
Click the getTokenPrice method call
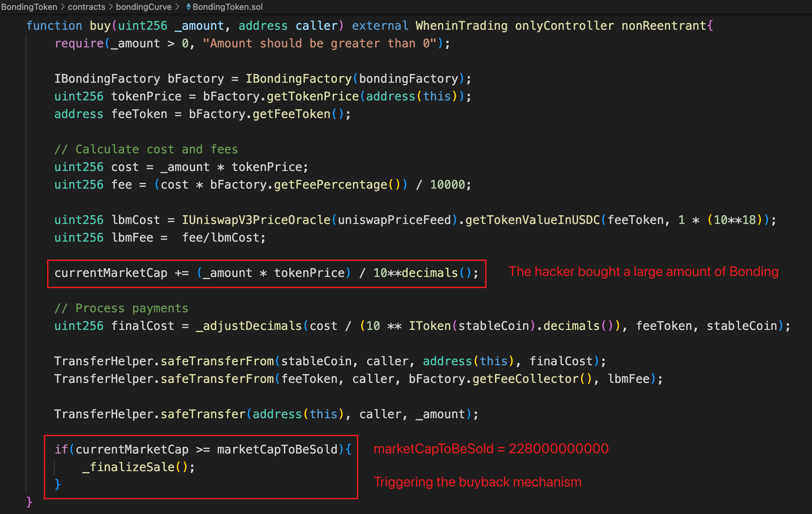click(x=312, y=96)
